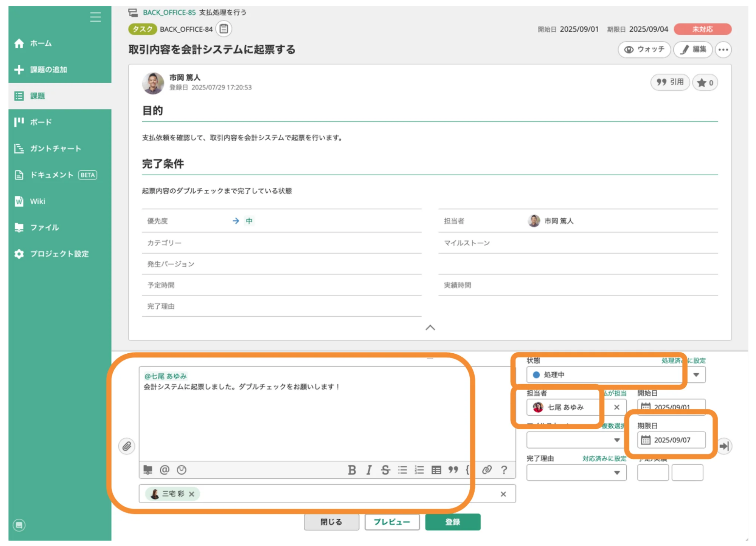
Task: Open emoji picker smiley icon
Action: (182, 470)
